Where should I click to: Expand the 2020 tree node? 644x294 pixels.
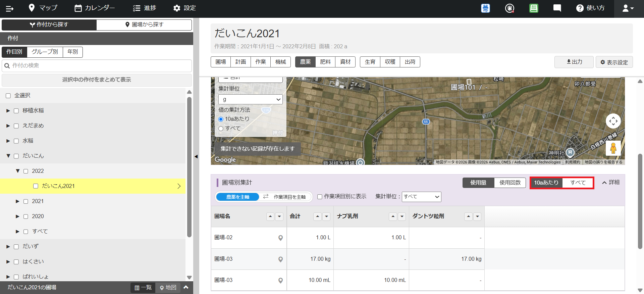[18, 216]
